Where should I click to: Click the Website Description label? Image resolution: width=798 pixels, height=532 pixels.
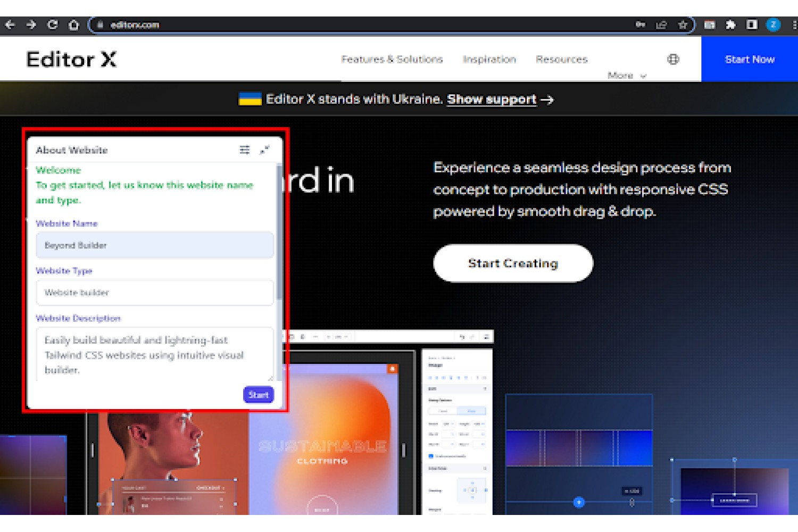(x=78, y=318)
